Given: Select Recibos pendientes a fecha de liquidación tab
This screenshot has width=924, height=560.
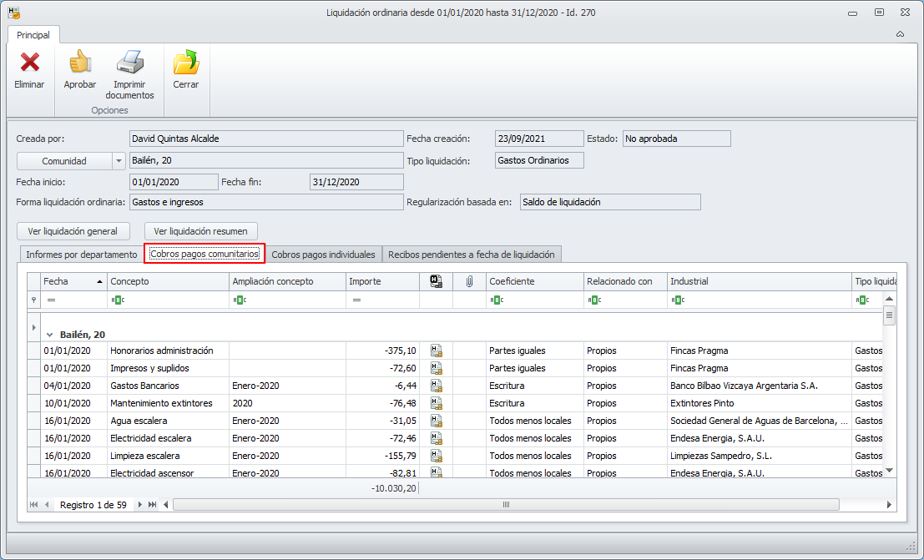Looking at the screenshot, I should [x=472, y=254].
